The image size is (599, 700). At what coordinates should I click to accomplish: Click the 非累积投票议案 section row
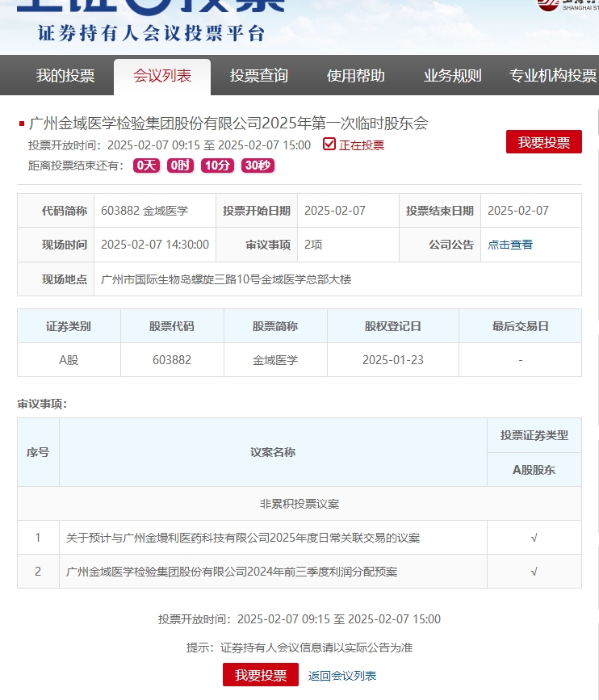click(x=299, y=504)
